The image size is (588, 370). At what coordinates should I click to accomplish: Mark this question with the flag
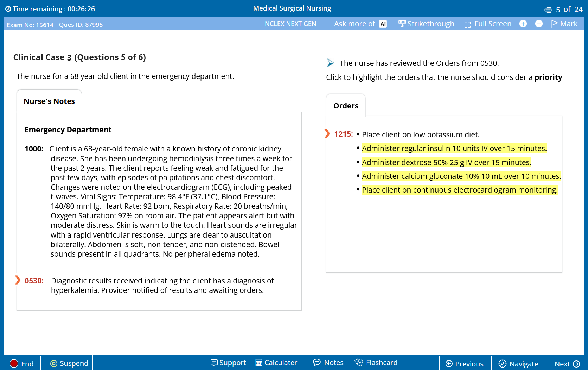tap(564, 24)
